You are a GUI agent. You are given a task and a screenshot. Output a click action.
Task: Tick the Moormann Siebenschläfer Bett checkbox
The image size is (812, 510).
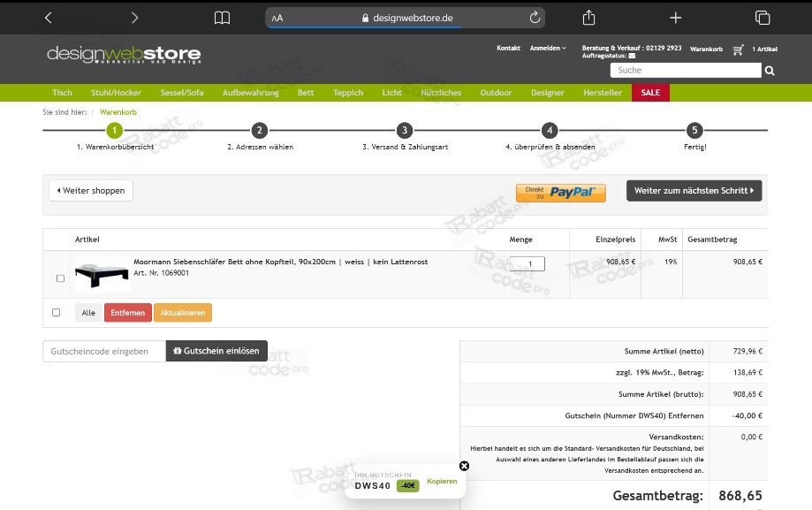pos(60,278)
